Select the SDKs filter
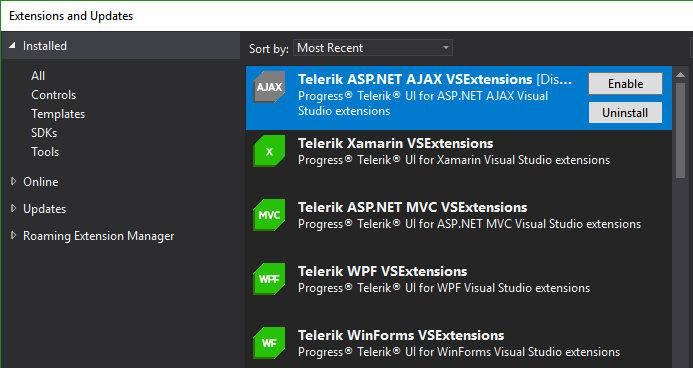This screenshot has width=693, height=368. click(x=44, y=133)
